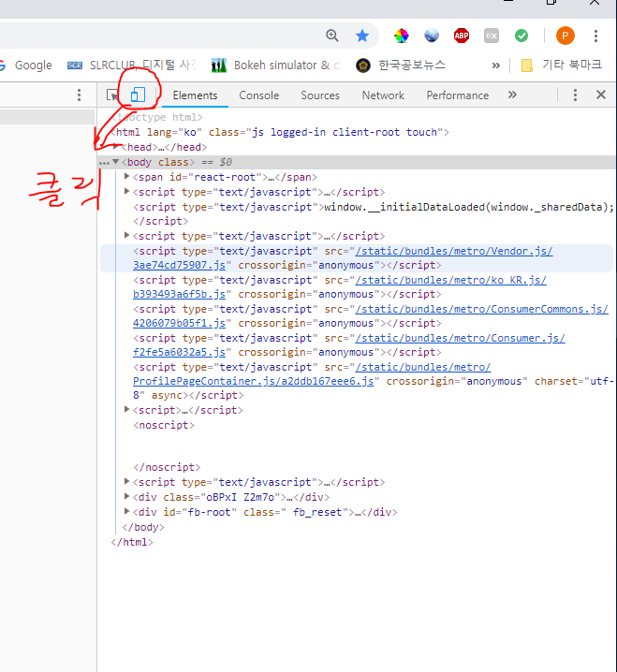The image size is (617, 672).
Task: Click the 3ae74cd75907.js file name
Action: [x=179, y=265]
